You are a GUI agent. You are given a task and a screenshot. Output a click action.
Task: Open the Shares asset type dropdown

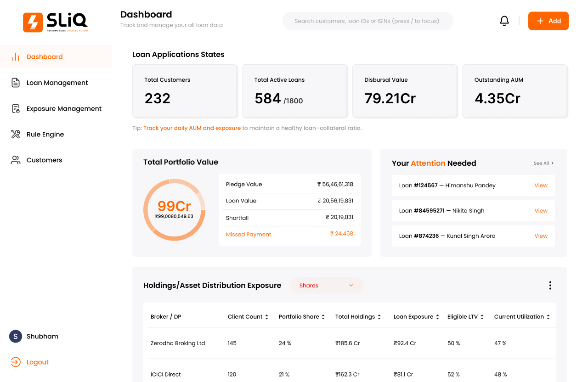click(326, 285)
